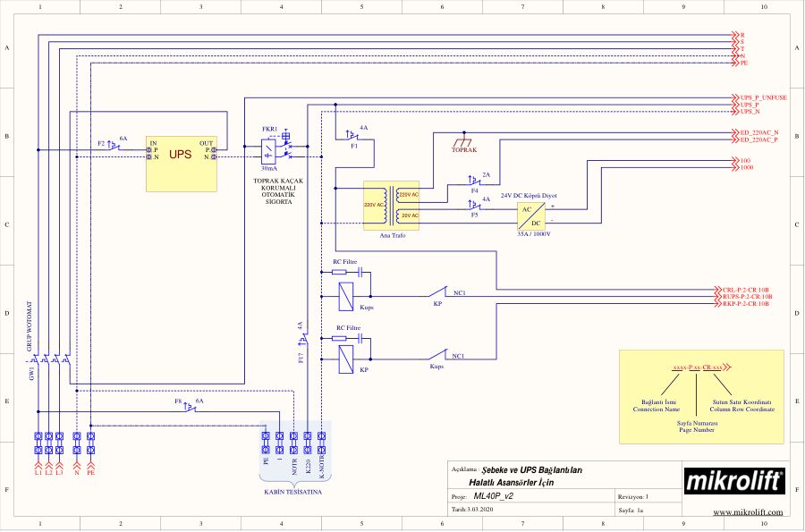This screenshot has height=532, width=805.
Task: Click the F8 6A fuse symbol
Action: tap(191, 408)
